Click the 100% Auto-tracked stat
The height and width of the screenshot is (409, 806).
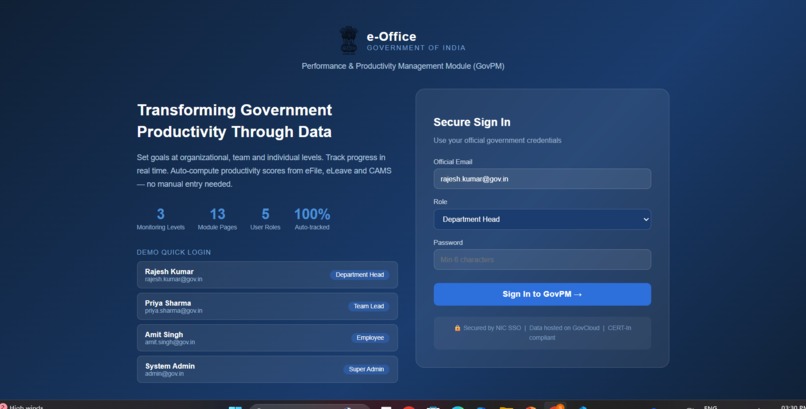(312, 218)
